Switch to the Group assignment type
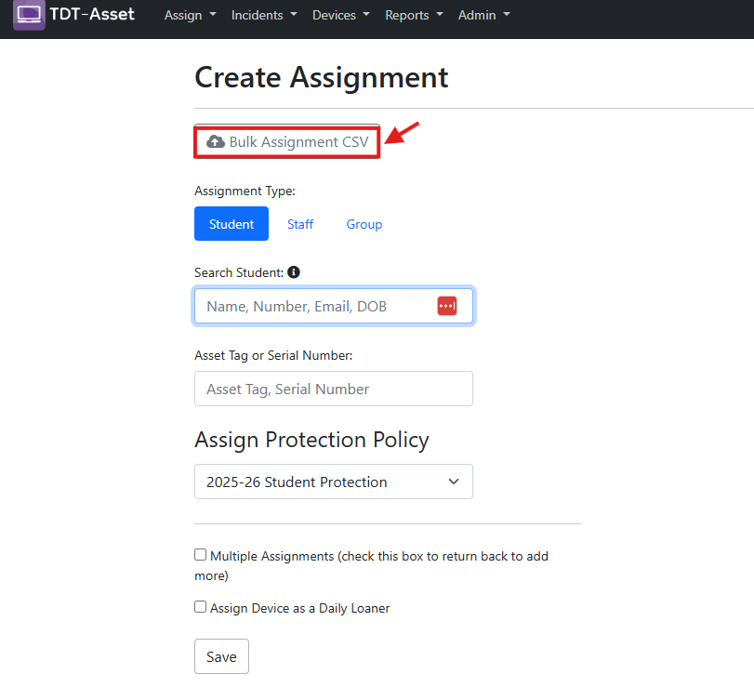This screenshot has width=754, height=700. [364, 224]
